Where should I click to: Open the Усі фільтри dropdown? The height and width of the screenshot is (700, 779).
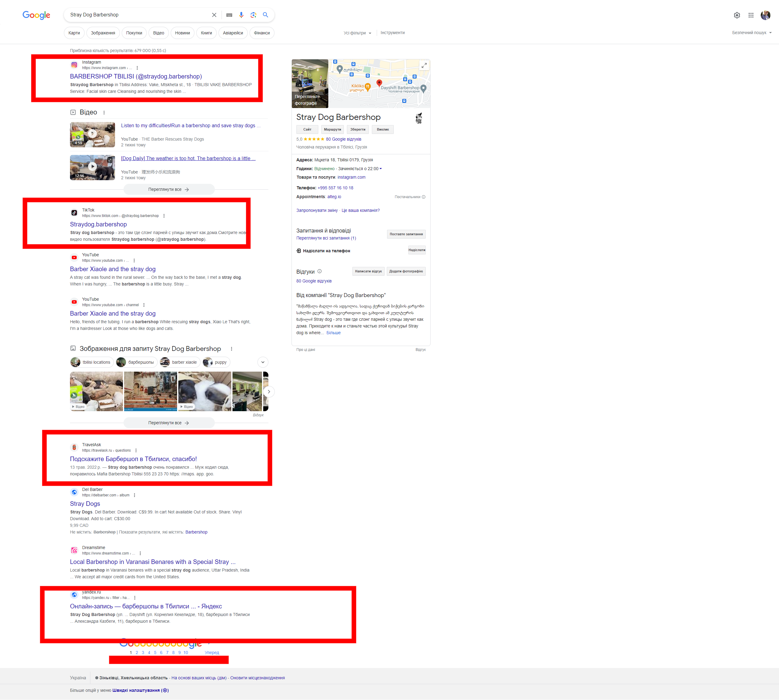coord(358,33)
